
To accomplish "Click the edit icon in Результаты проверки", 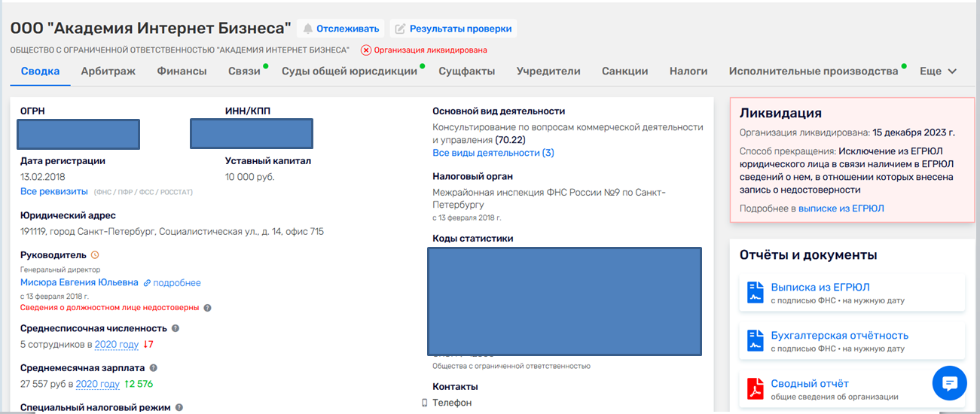I will pos(401,29).
